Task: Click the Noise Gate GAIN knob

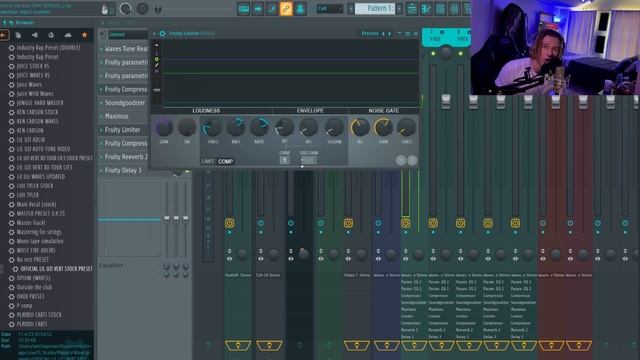Action: click(383, 127)
